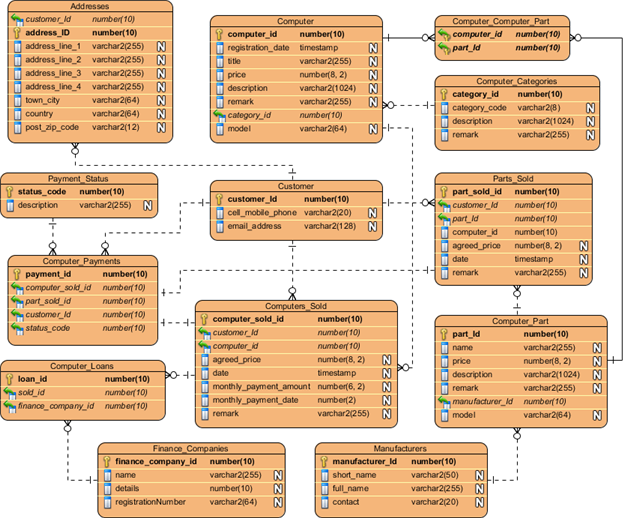Select the timestamp type of Computers_Sold date

click(337, 373)
